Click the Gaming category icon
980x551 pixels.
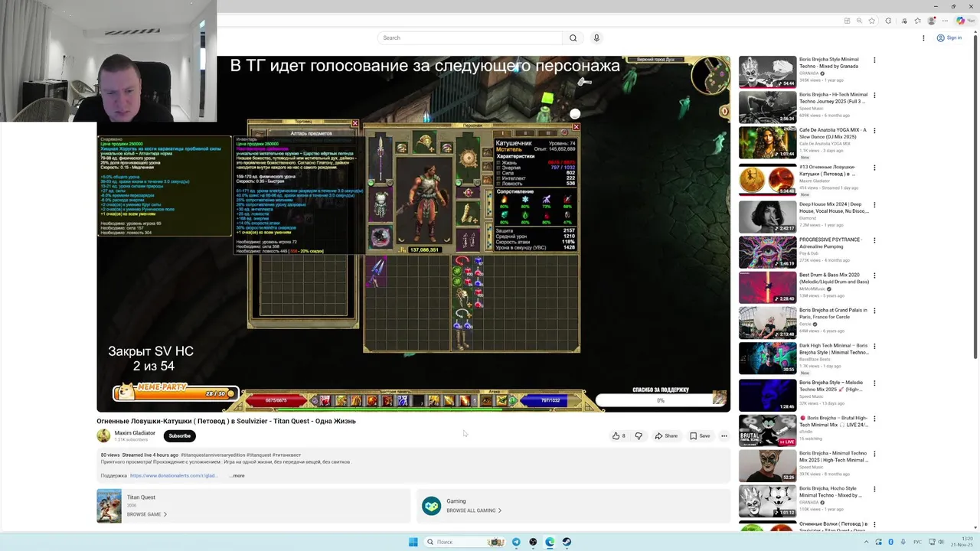point(432,506)
